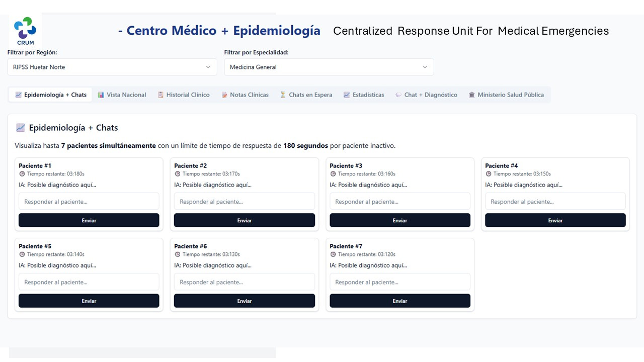Viewport: 644px width, 362px height.
Task: Click the Enviar button for Paciente #5
Action: (89, 301)
